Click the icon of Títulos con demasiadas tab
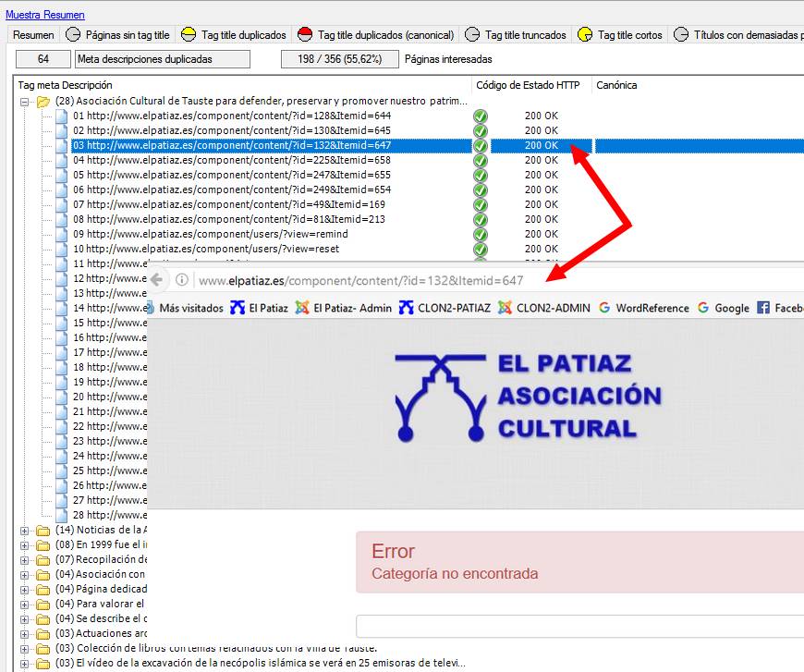 681,35
